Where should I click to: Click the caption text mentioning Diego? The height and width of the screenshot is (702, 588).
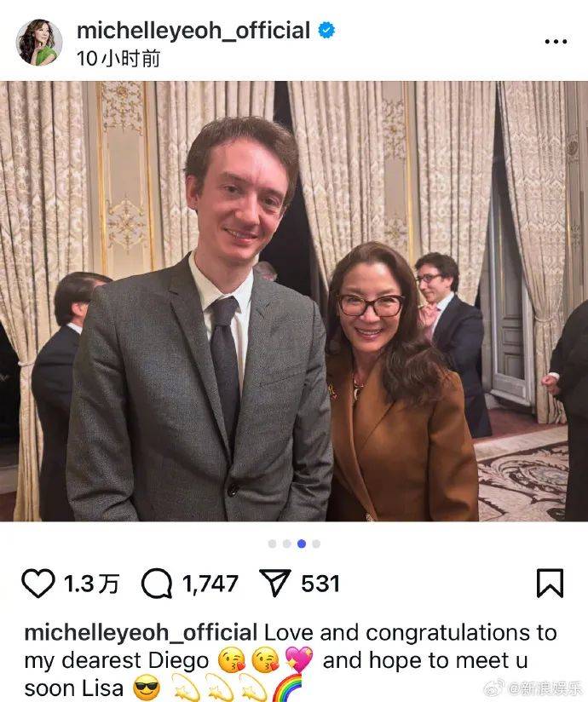pos(291,660)
